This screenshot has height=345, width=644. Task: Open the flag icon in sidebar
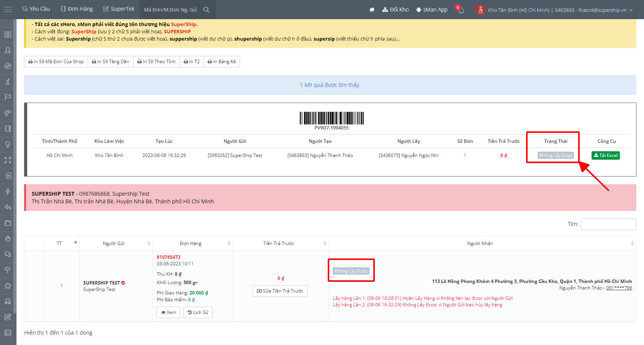coord(8,97)
